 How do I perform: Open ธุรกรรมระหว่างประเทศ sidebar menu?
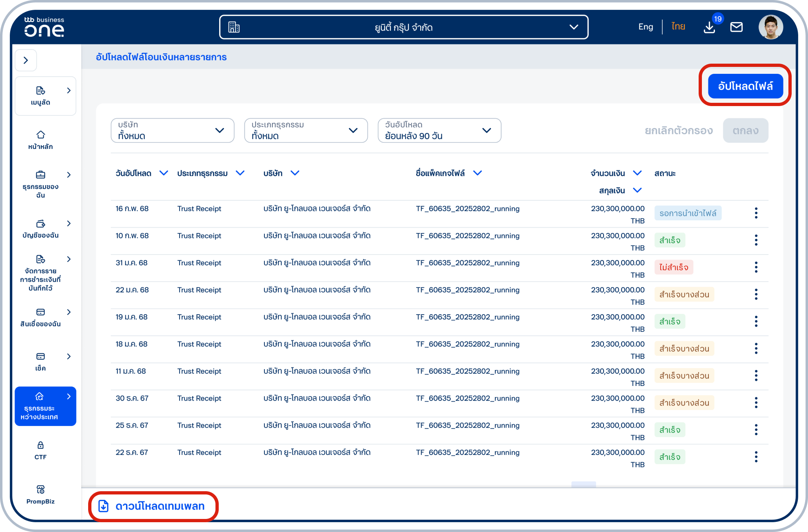coord(45,406)
